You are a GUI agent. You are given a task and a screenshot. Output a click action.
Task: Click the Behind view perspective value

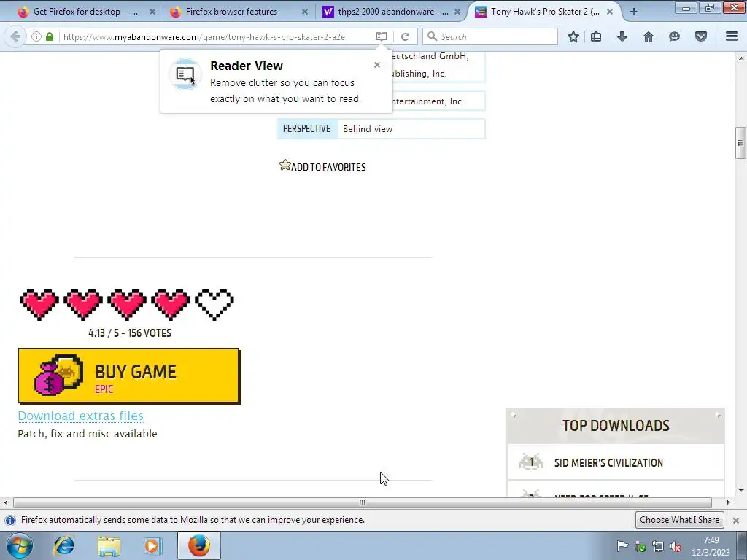tap(368, 129)
